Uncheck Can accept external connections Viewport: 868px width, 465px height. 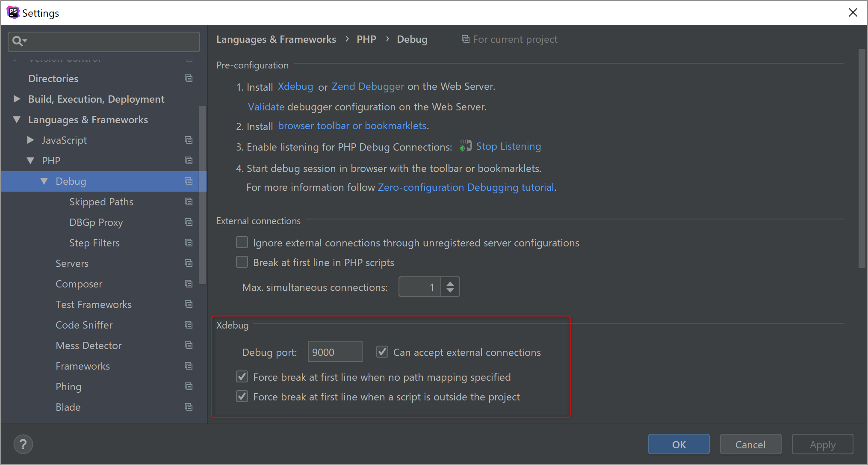pyautogui.click(x=382, y=352)
